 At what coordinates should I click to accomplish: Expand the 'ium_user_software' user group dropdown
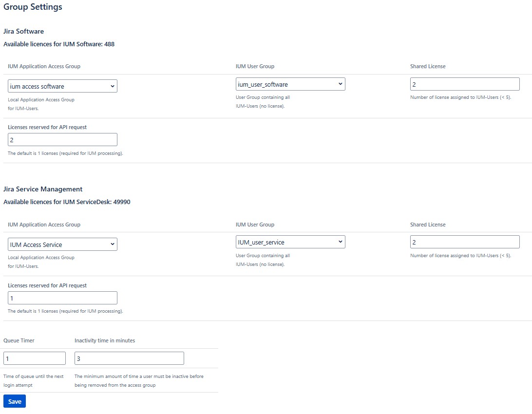pos(290,84)
